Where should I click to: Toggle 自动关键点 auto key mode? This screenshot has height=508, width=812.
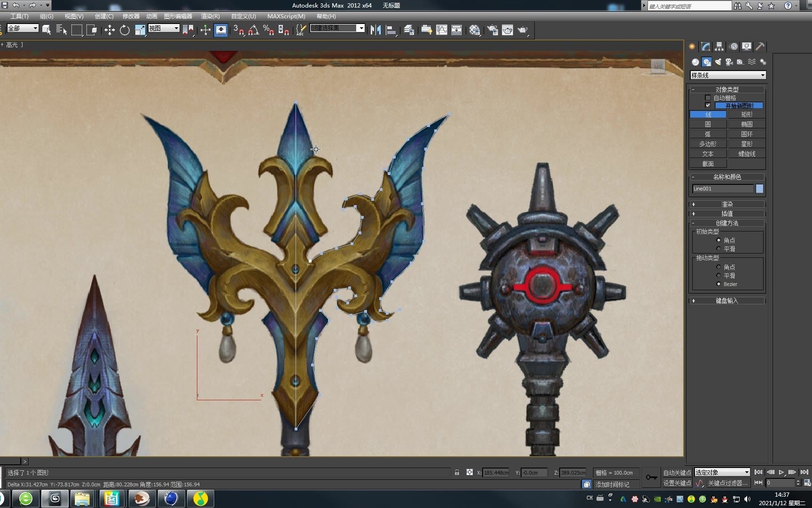click(677, 473)
